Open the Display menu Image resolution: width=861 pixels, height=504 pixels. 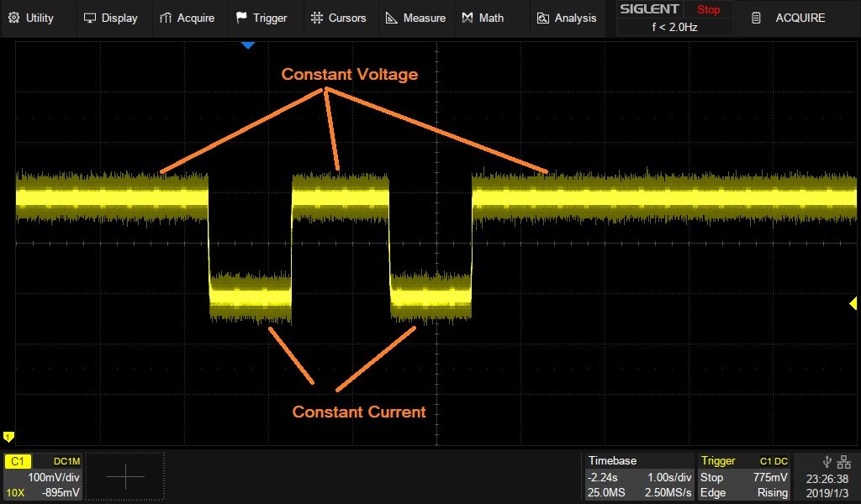[110, 18]
